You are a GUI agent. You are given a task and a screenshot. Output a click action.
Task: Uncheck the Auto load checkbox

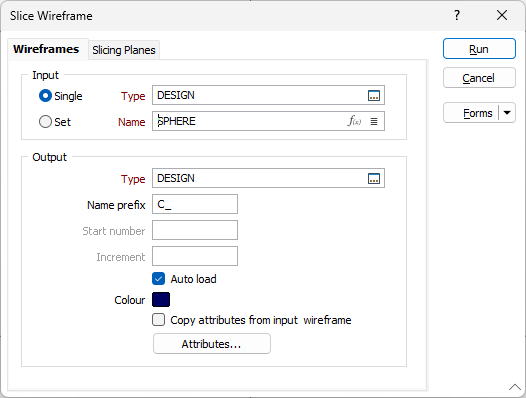(x=158, y=279)
